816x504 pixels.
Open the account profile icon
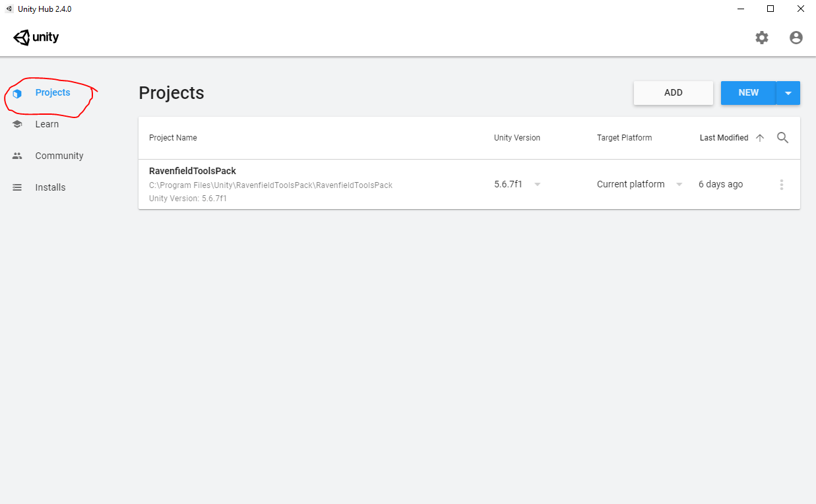[x=796, y=38]
